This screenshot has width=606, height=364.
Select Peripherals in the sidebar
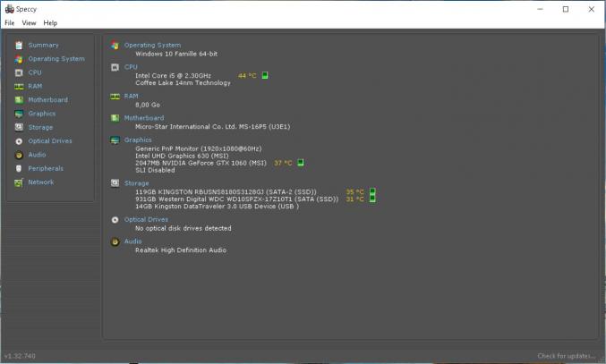coord(46,168)
